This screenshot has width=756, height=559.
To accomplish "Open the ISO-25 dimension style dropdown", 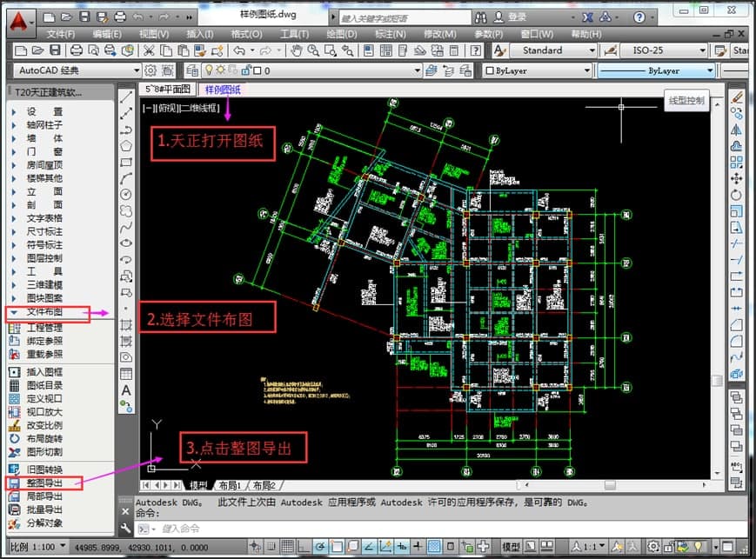I will (699, 50).
